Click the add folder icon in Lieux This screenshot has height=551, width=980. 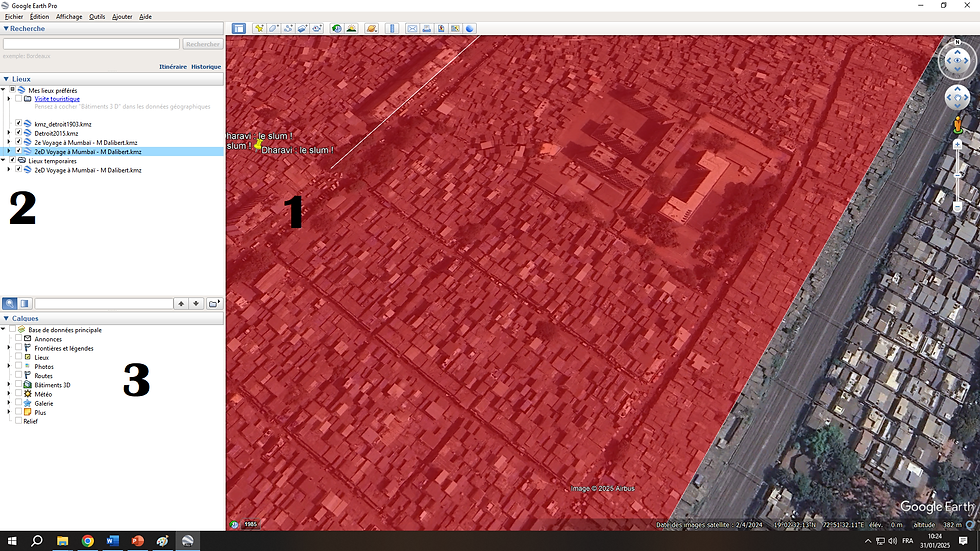(x=213, y=303)
